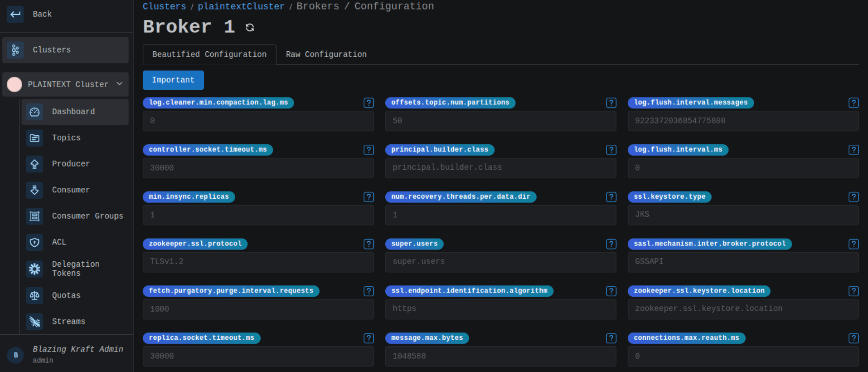Switch to Raw Configuration tab
Viewport: 868px width, 372px height.
coord(326,54)
